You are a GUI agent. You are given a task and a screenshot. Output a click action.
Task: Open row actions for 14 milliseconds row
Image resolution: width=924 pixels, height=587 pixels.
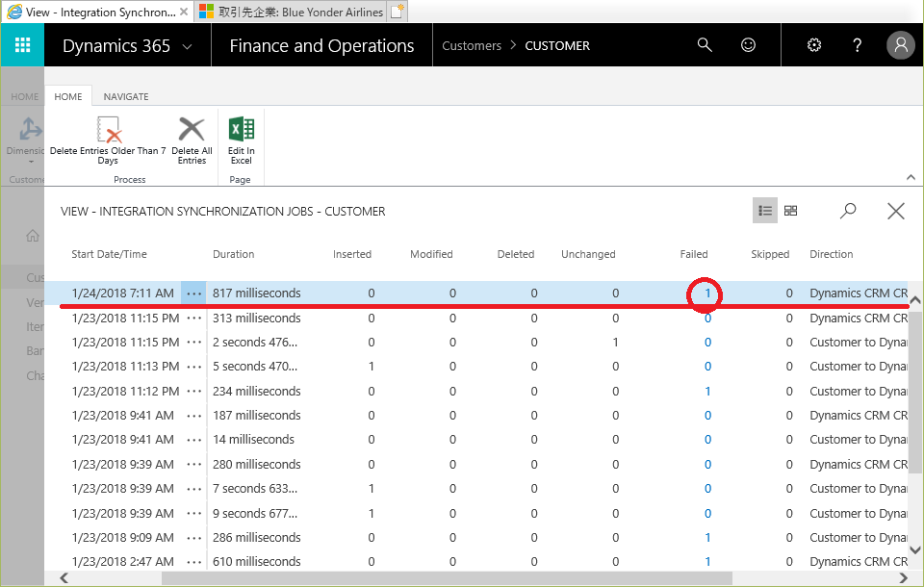(193, 440)
